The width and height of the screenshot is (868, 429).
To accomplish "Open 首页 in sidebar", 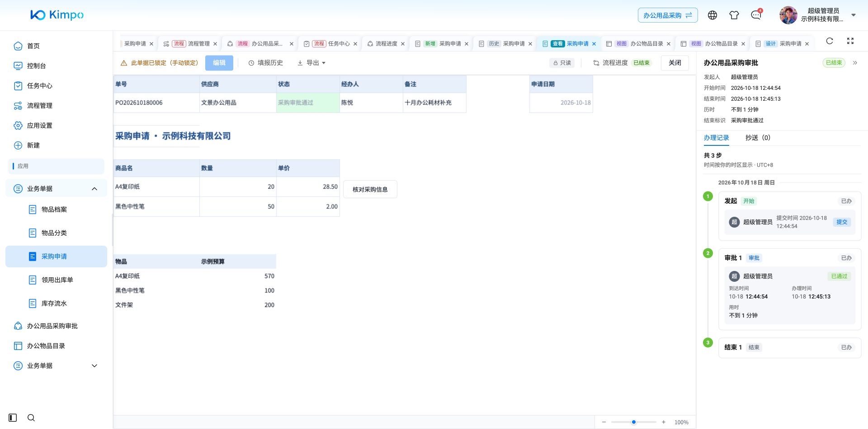I will [56, 46].
